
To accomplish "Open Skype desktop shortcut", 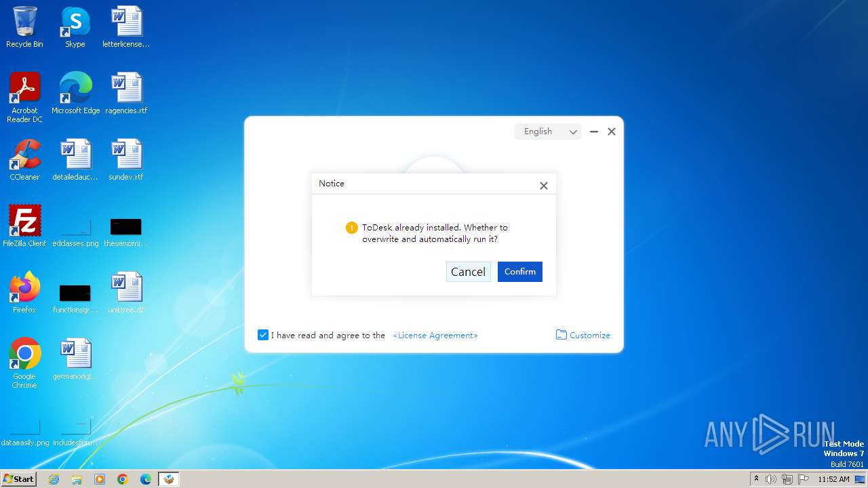I will pyautogui.click(x=75, y=27).
